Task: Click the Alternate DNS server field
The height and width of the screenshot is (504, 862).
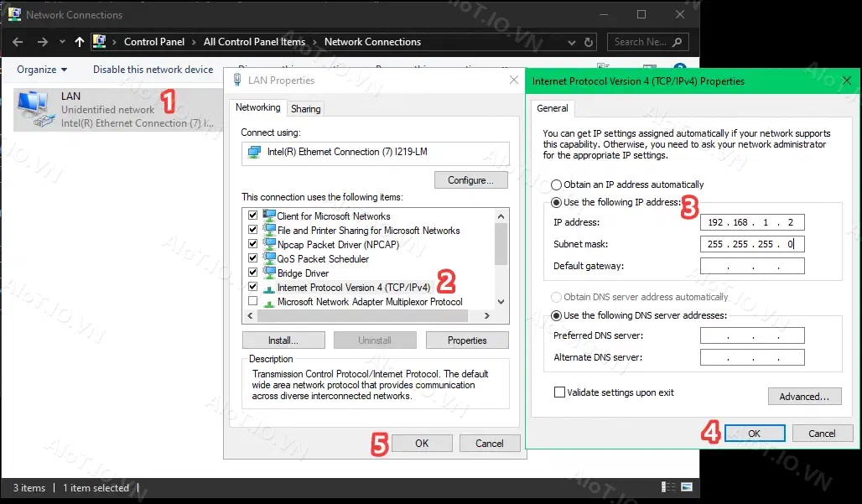Action: point(752,357)
